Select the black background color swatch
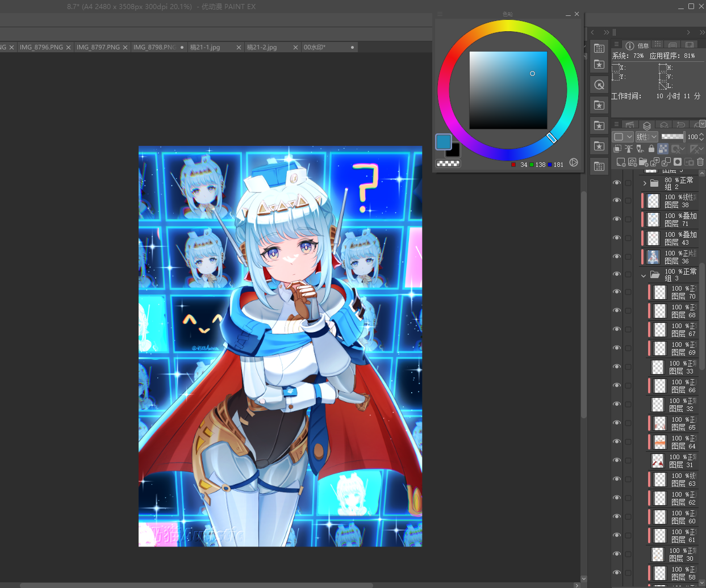This screenshot has height=588, width=706. point(454,151)
